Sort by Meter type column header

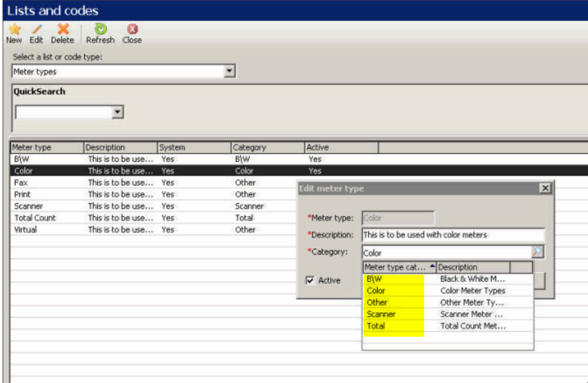pos(47,148)
